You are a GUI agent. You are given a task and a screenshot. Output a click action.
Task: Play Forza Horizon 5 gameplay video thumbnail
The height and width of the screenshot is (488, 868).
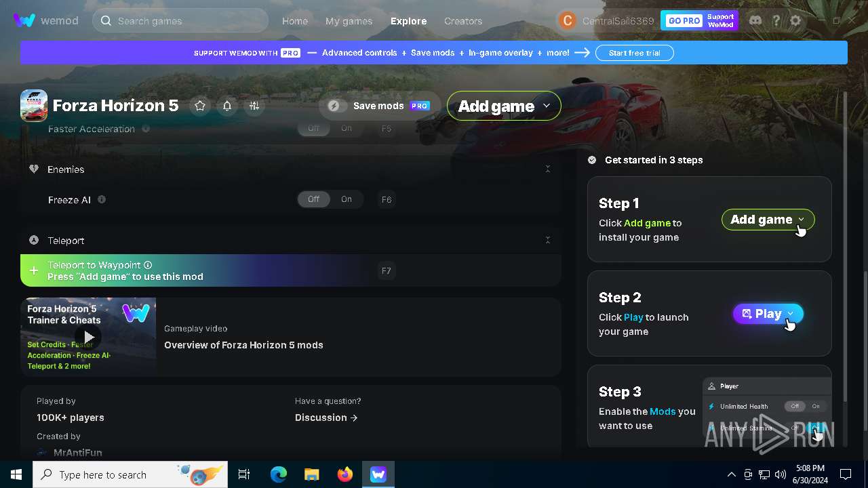88,337
